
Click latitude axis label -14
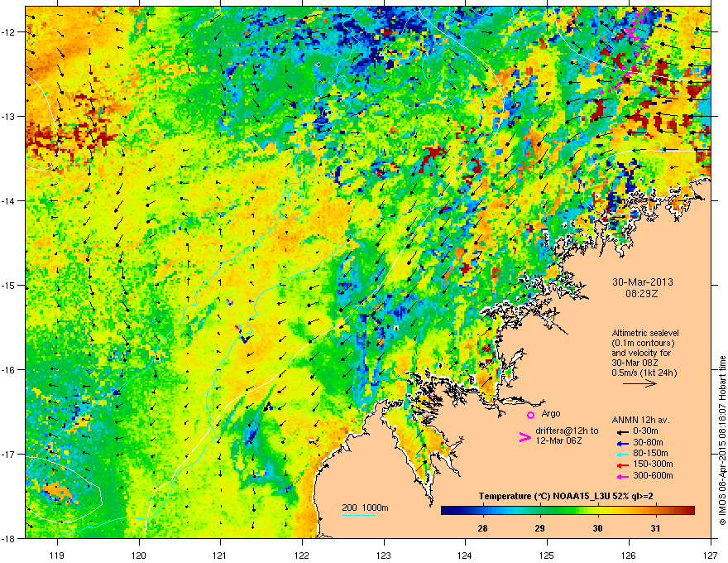pos(9,200)
